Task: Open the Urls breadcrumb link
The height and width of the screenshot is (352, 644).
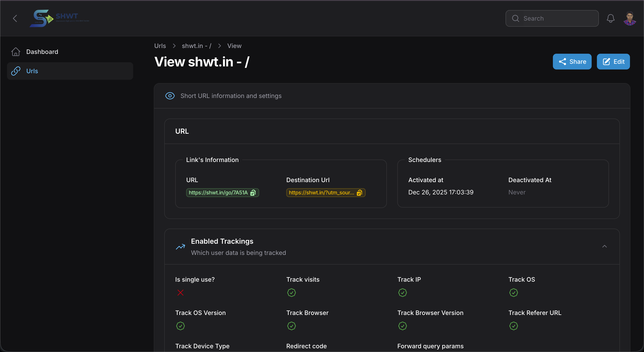Action: 160,46
